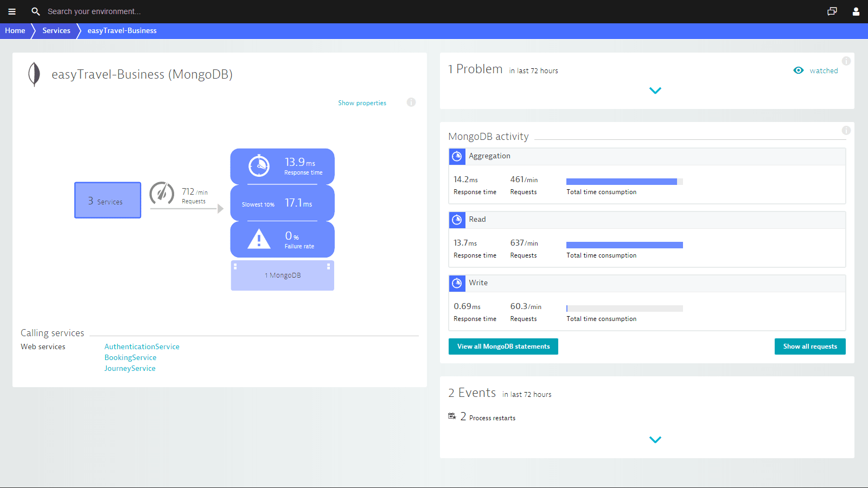This screenshot has width=868, height=488.
Task: Open BookingService link
Action: click(130, 357)
